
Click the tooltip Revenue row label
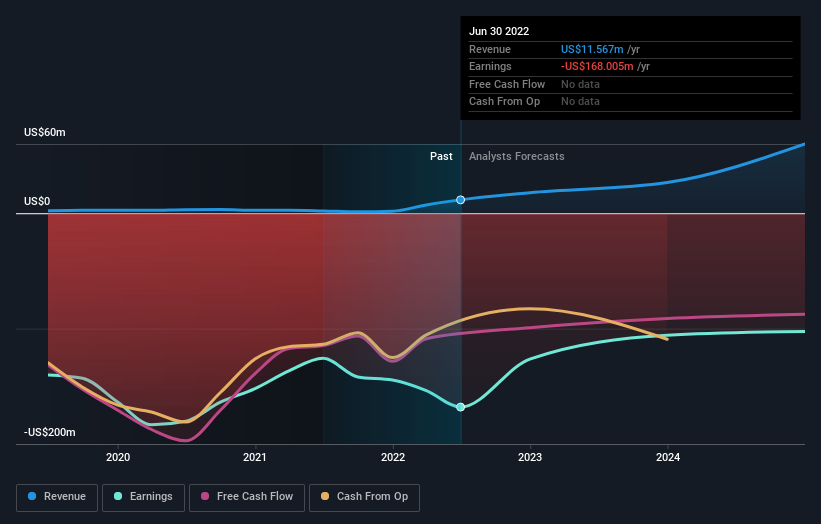(490, 49)
